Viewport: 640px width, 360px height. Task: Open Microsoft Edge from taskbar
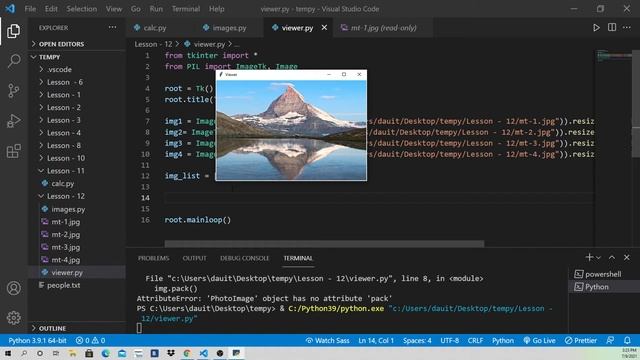click(x=105, y=353)
